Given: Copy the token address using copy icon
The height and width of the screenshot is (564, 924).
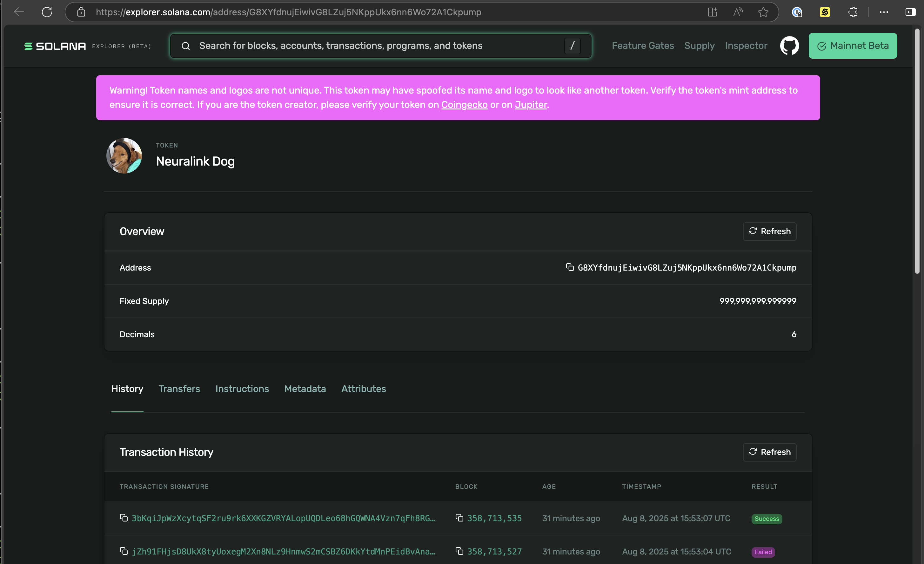Looking at the screenshot, I should click(x=570, y=267).
